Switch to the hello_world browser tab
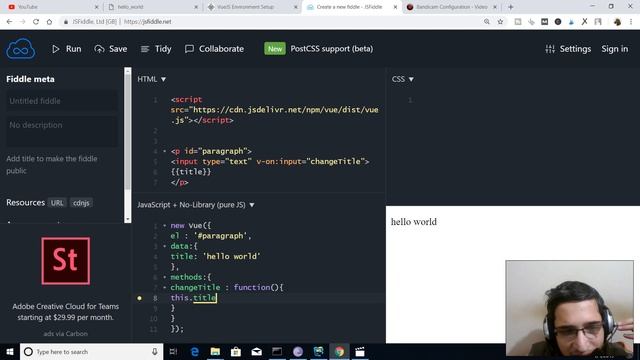The height and width of the screenshot is (360, 640). coord(153,7)
